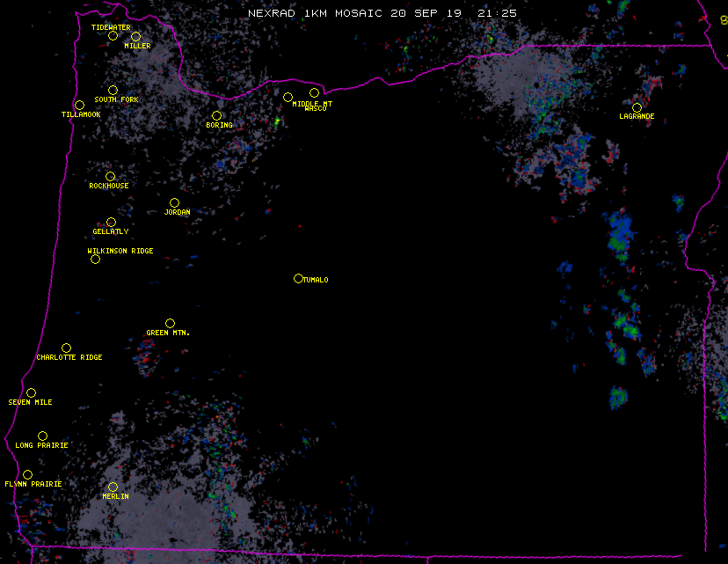Click the Charlotte Ridge station marker

click(x=66, y=348)
